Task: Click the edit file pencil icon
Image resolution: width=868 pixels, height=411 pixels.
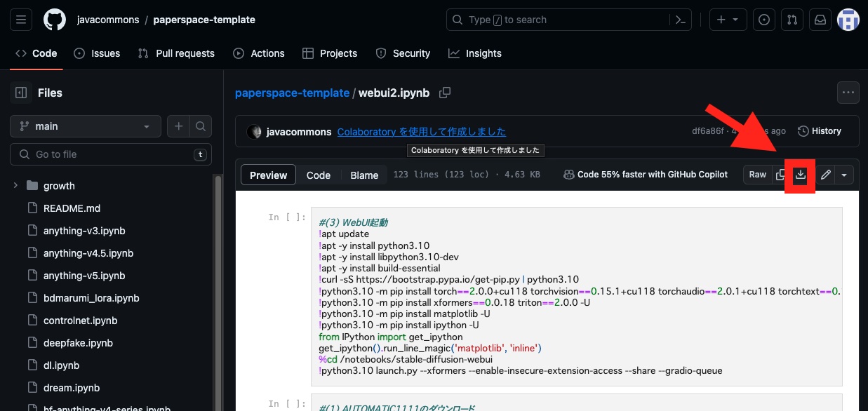Action: click(x=826, y=175)
